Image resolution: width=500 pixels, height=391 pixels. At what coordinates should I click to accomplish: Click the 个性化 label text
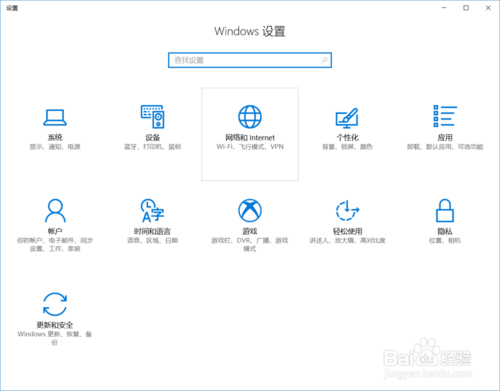coord(347,137)
